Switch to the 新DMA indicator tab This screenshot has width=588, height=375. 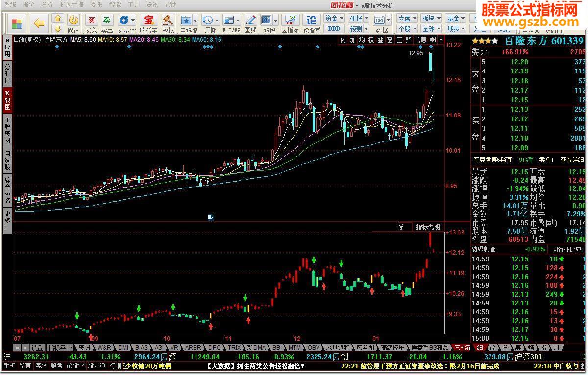(257, 347)
